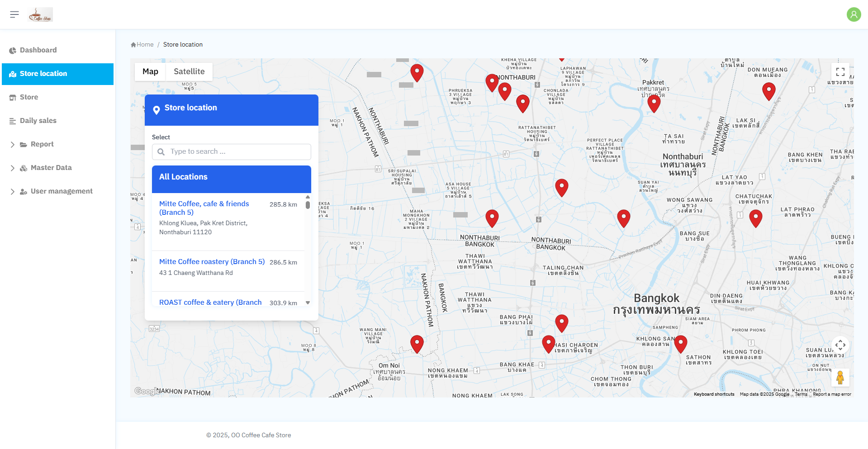Image resolution: width=868 pixels, height=449 pixels.
Task: Click the Daily sales list icon
Action: [13, 121]
